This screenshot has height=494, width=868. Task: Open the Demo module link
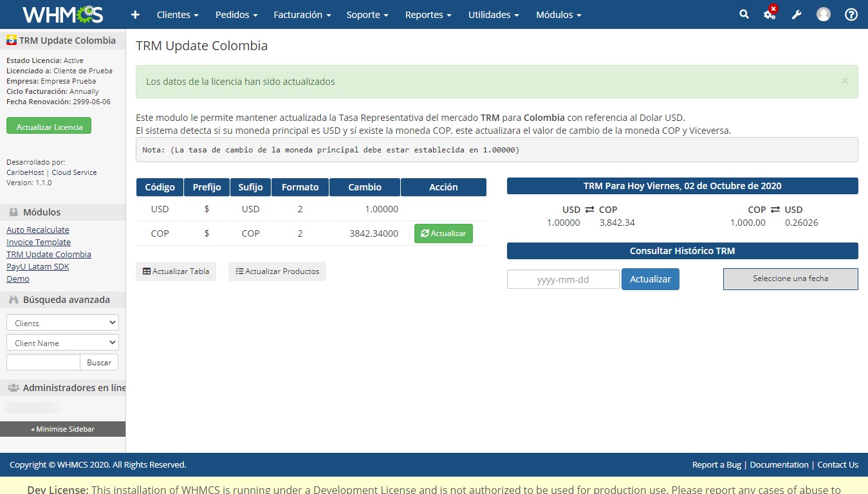tap(18, 279)
